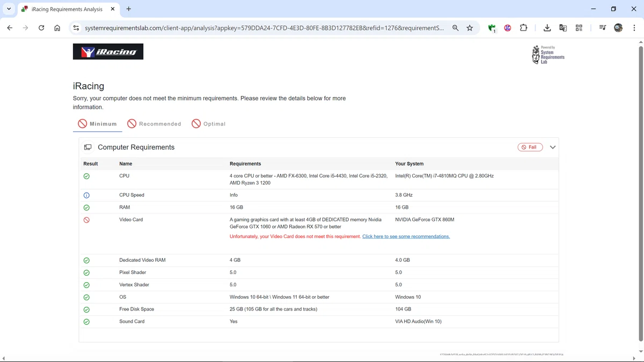Click the translate page icon
644x362 pixels.
[563, 28]
